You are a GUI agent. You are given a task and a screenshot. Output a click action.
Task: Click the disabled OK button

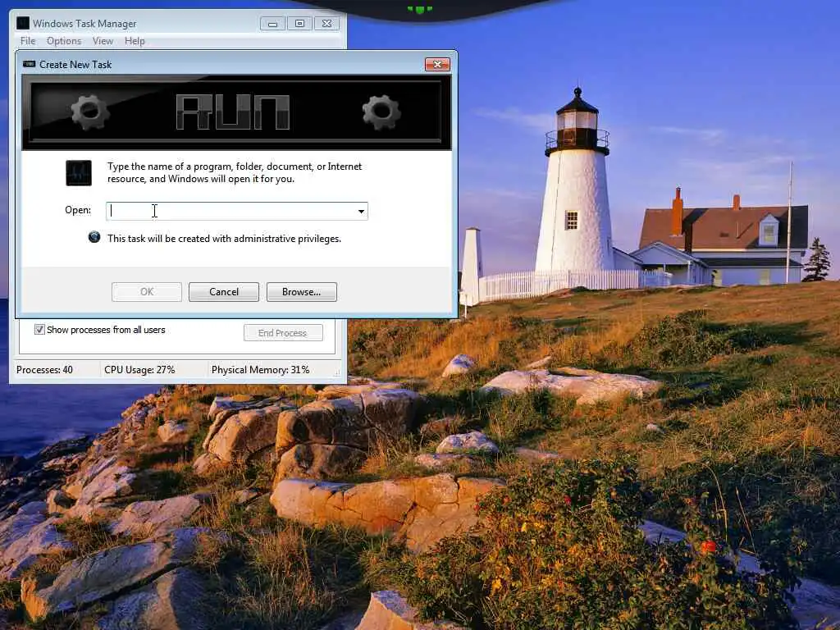click(x=147, y=292)
